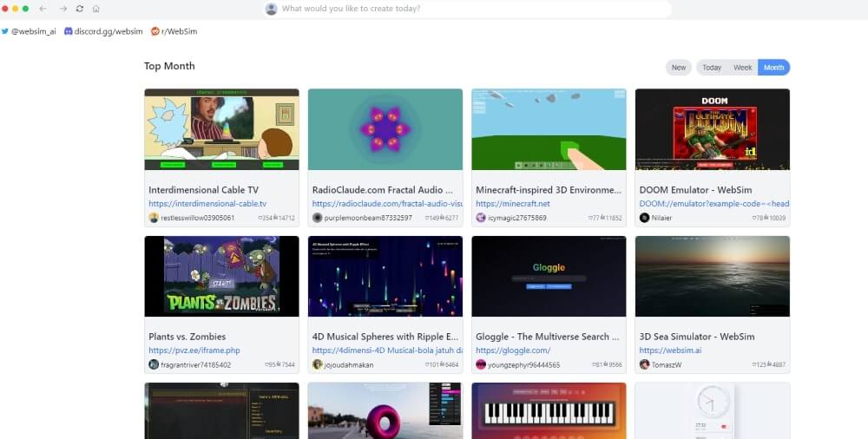
Task: Click the https://minecraft.net link
Action: tap(513, 204)
